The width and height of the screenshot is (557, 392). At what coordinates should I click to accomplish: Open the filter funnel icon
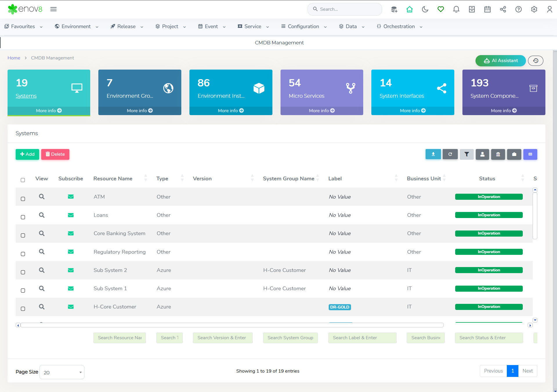(x=466, y=154)
